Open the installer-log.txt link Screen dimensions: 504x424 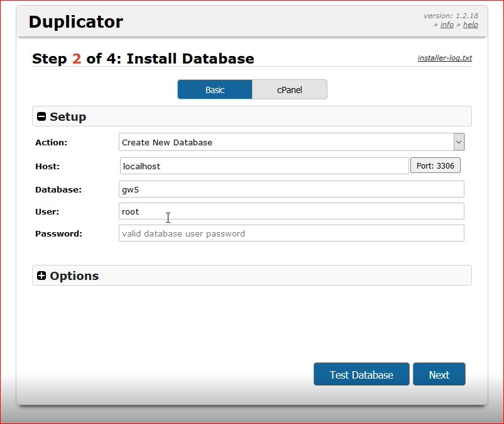[445, 58]
